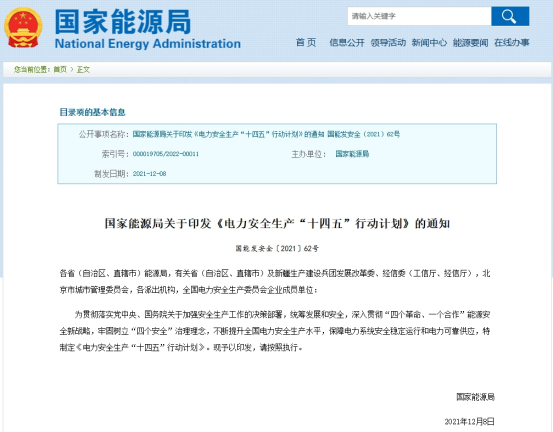Click the 目录项的基本信息 heading
553x432 pixels.
tap(92, 112)
